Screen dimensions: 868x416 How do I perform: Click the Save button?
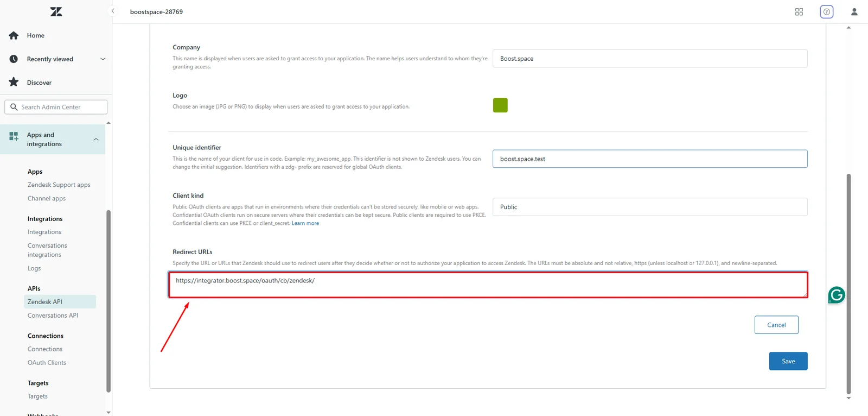point(788,361)
